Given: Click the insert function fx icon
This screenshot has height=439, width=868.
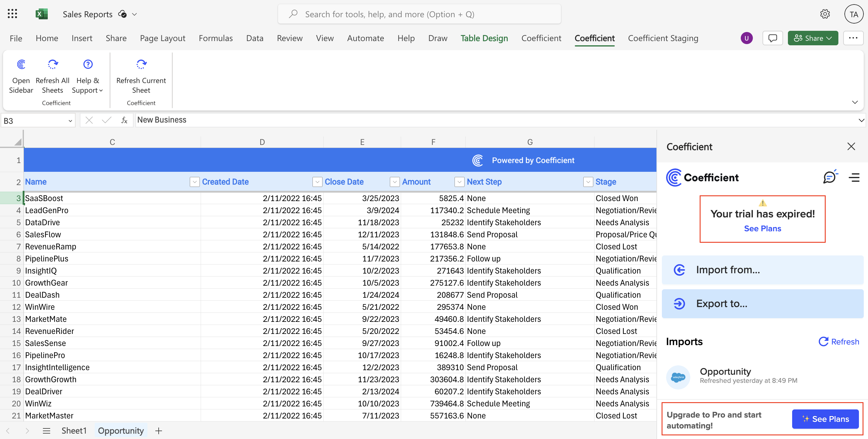Looking at the screenshot, I should [124, 120].
